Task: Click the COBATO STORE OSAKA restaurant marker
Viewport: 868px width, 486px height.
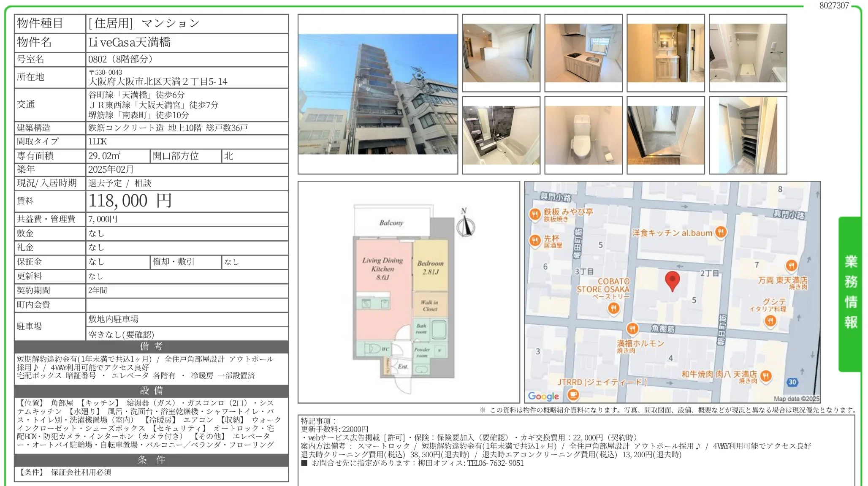Action: click(x=613, y=309)
